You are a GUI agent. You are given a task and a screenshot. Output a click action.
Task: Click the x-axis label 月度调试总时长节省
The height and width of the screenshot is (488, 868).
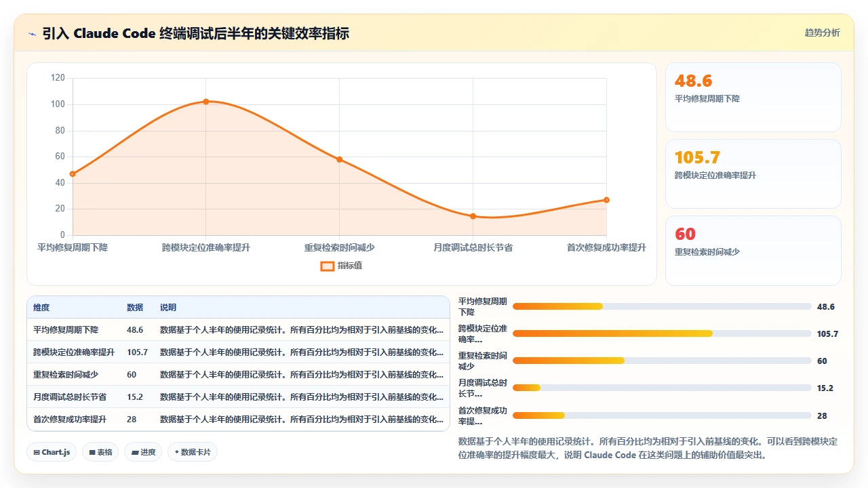(x=473, y=248)
